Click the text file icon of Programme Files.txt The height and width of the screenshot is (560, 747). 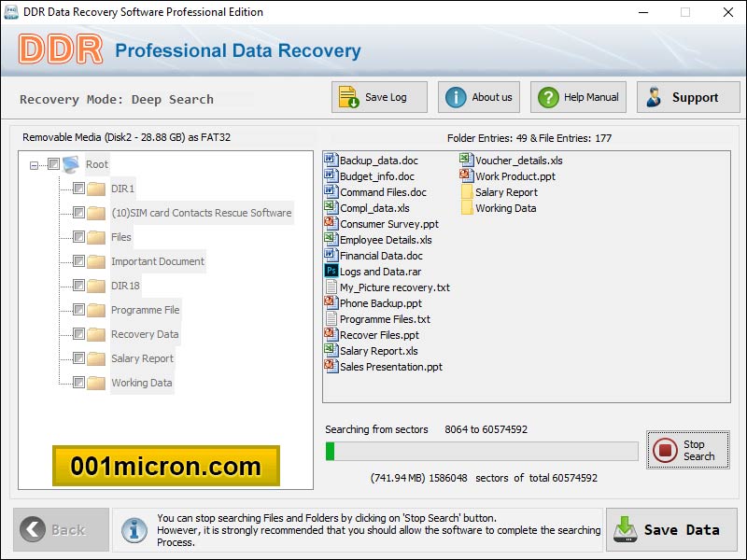pyautogui.click(x=331, y=318)
